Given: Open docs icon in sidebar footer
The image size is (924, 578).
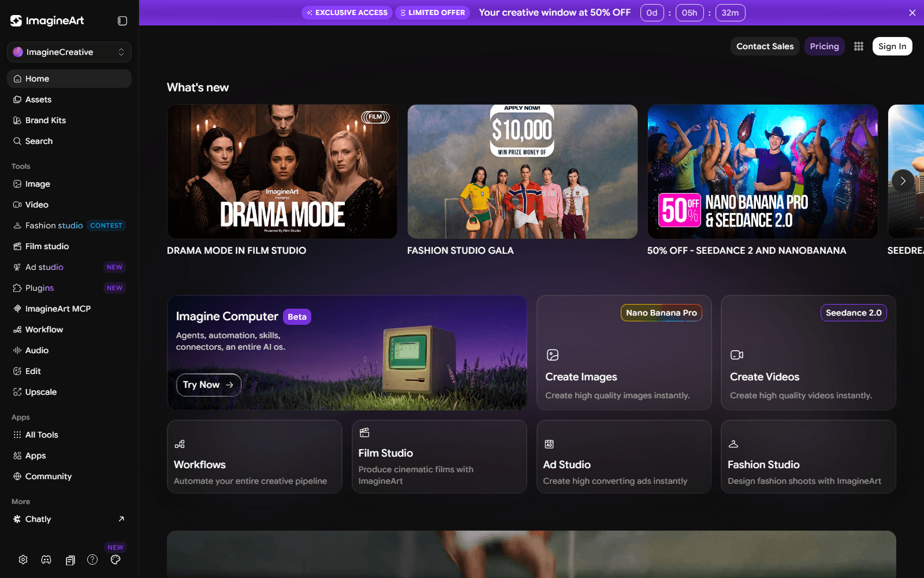Looking at the screenshot, I should coord(70,560).
